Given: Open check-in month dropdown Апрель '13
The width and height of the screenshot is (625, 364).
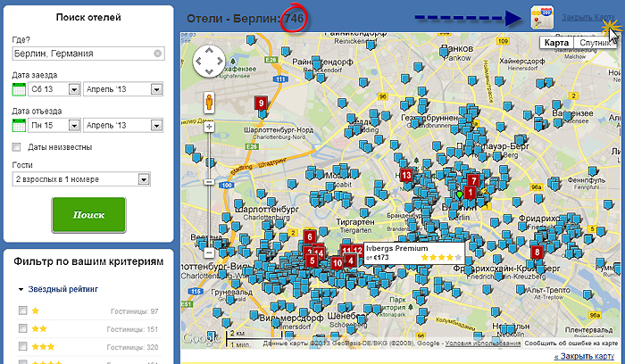Looking at the screenshot, I should pyautogui.click(x=122, y=89).
